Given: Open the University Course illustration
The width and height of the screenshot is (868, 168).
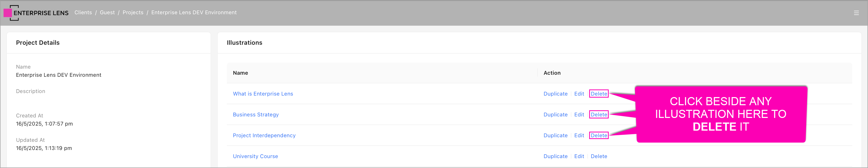Looking at the screenshot, I should [x=256, y=157].
